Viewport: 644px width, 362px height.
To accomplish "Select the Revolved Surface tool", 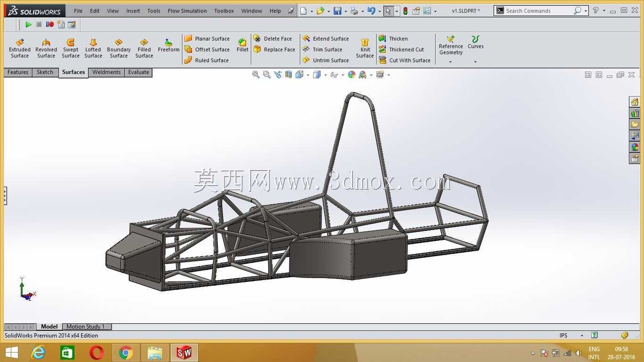I will (x=46, y=49).
